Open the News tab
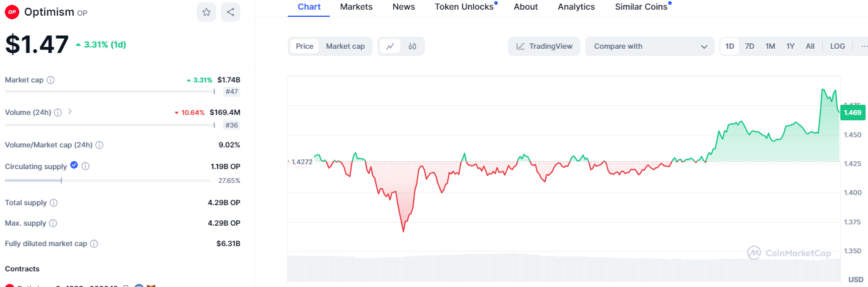 click(403, 7)
